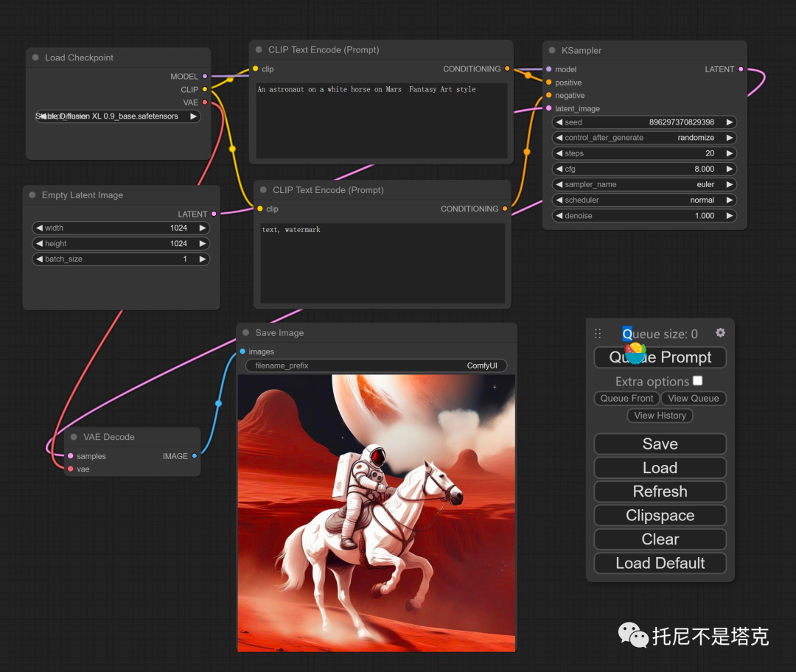Image resolution: width=796 pixels, height=672 pixels.
Task: Enable the Extra options checkbox
Action: coord(697,381)
